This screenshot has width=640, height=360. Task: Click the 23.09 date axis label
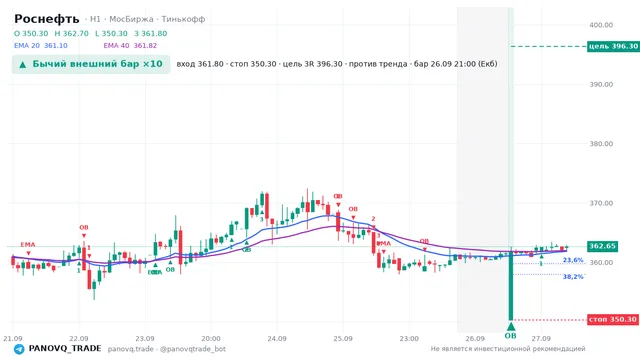click(145, 339)
